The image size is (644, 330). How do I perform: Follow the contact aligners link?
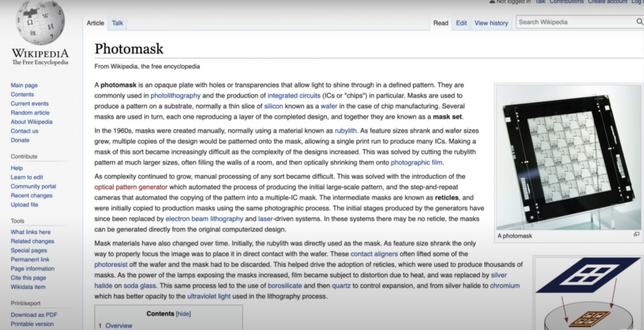374,254
